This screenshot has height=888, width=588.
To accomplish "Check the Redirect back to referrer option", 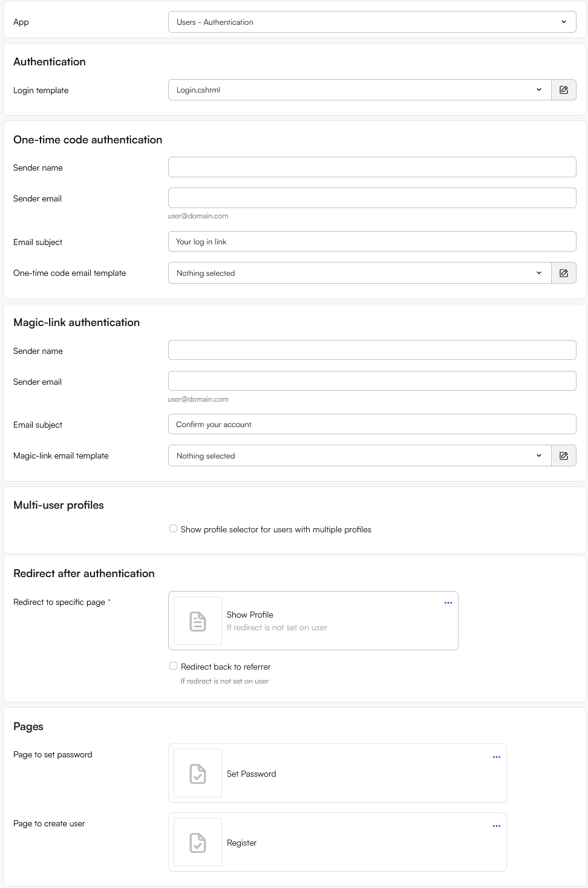I will click(173, 665).
